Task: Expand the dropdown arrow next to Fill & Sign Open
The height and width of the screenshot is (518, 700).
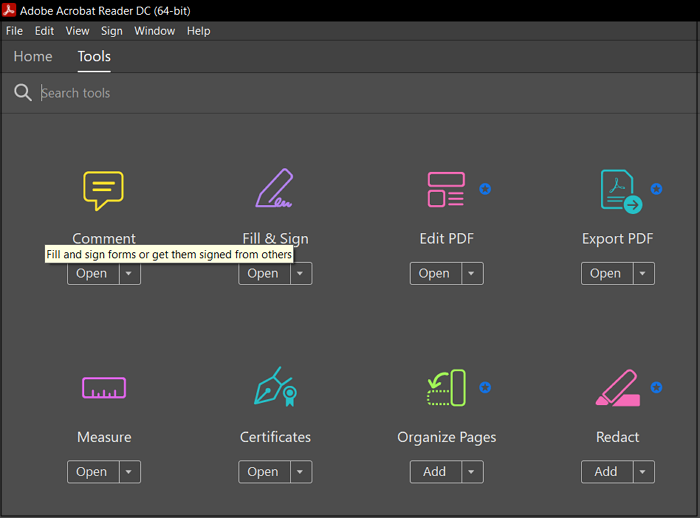Action: point(300,273)
